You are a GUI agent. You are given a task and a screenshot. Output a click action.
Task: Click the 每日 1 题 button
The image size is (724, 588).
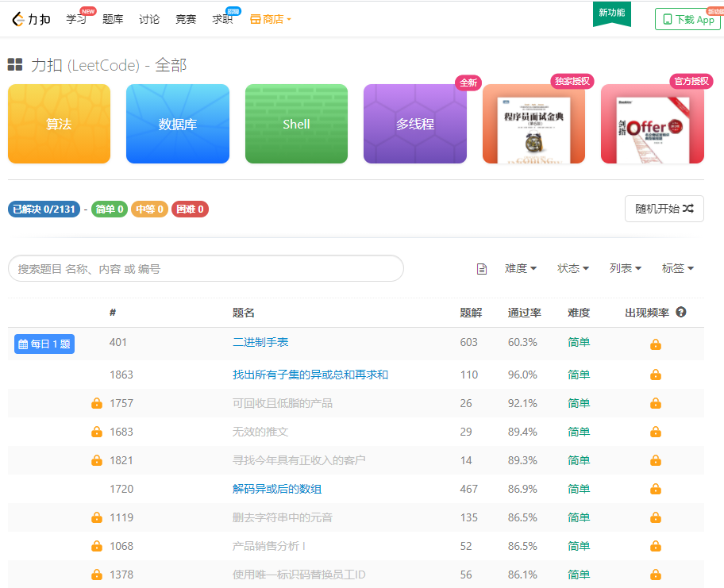tap(44, 344)
